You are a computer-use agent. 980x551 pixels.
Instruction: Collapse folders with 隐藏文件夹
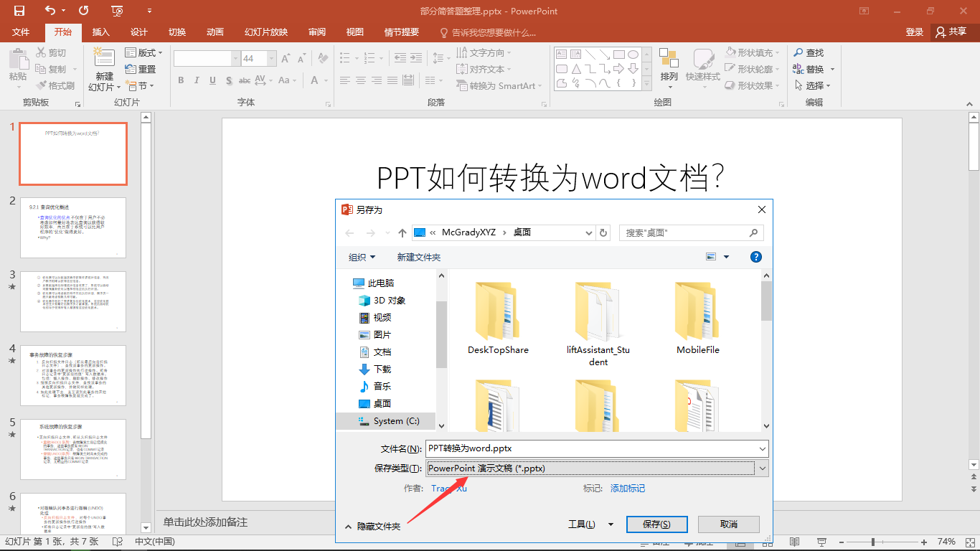373,526
